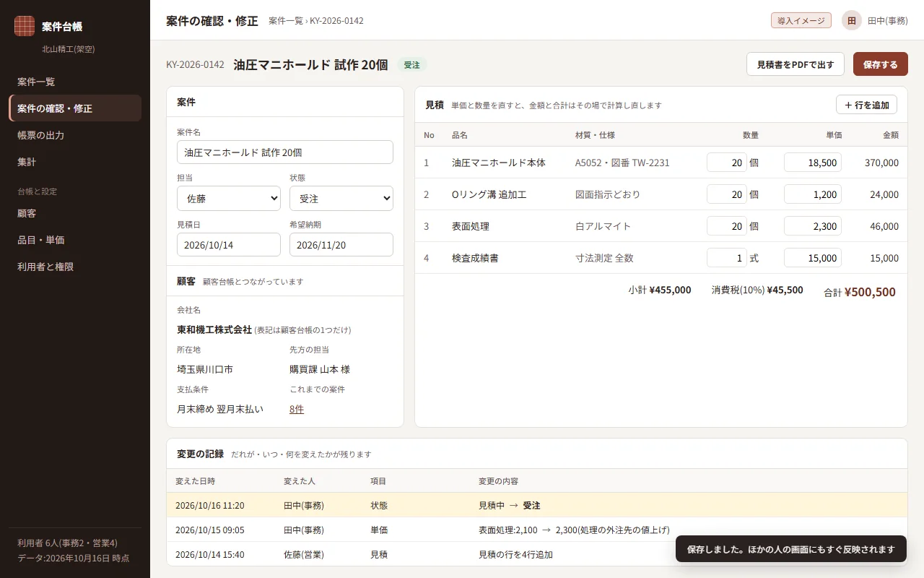Click 見積書をPDFで出す button

pos(796,64)
